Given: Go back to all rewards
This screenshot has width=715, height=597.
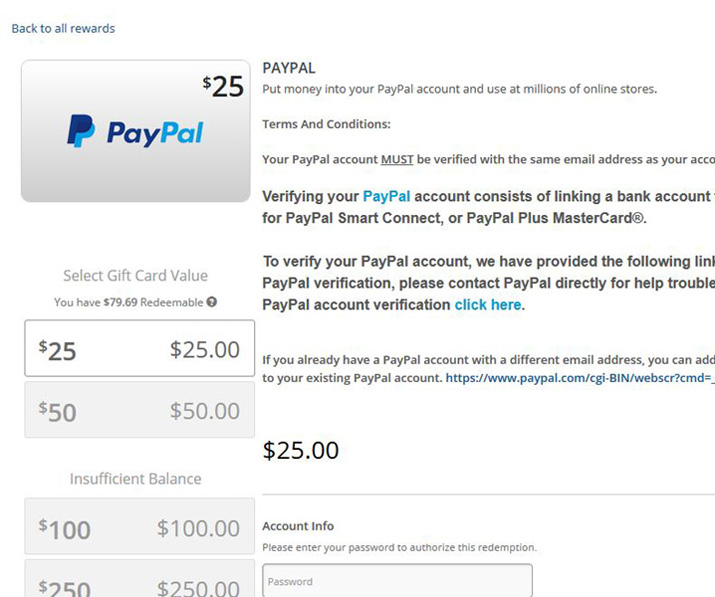Looking at the screenshot, I should click(63, 28).
